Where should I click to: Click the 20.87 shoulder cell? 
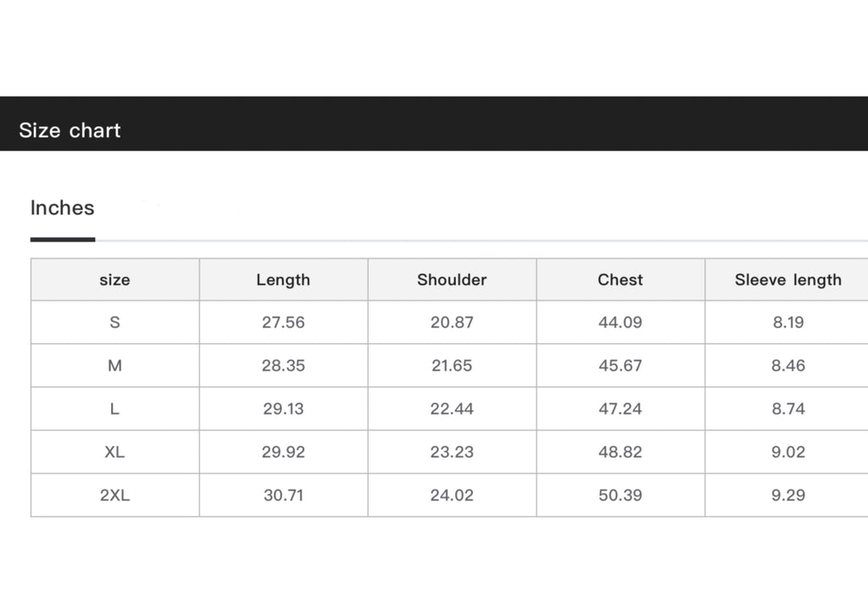pyautogui.click(x=452, y=323)
